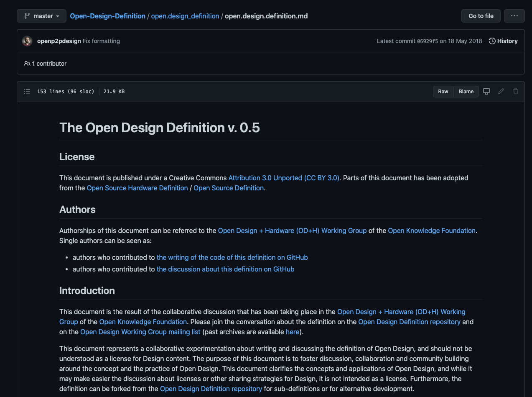Open the Open Design Working Group mailing list
The image size is (532, 397).
(140, 332)
